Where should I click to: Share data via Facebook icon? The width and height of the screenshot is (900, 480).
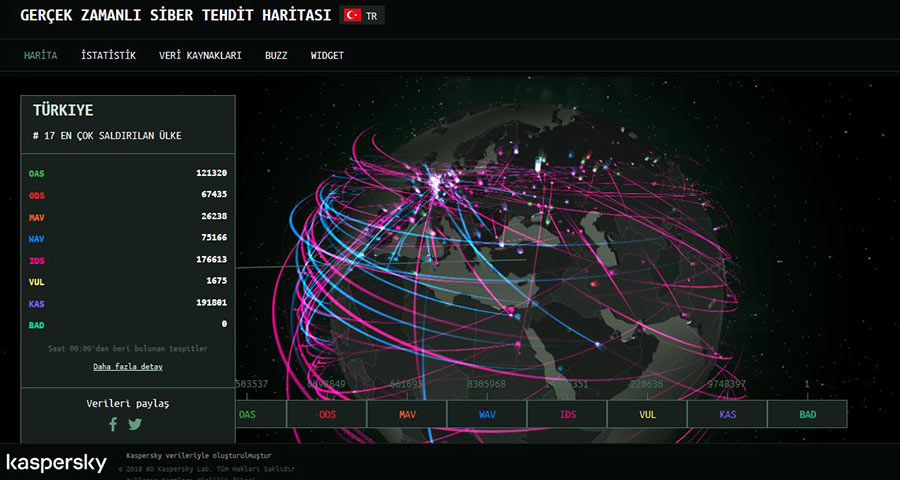[x=113, y=424]
